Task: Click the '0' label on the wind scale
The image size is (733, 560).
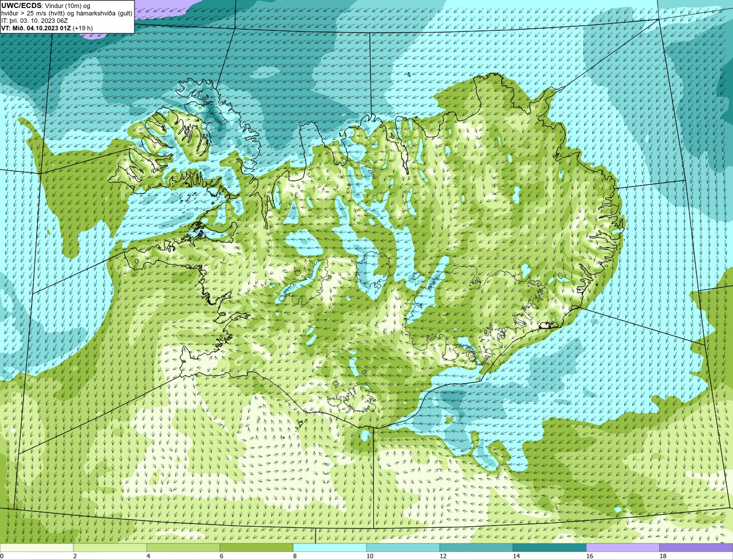Action: pos(2,556)
